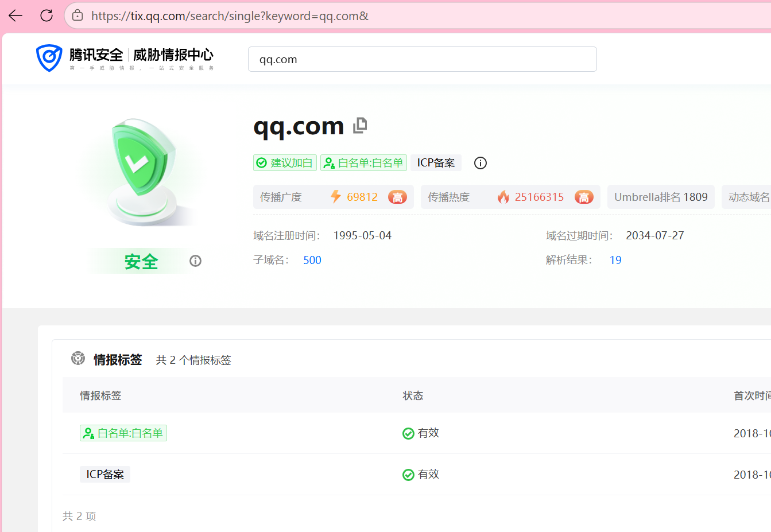Image resolution: width=771 pixels, height=532 pixels.
Task: Click the ICP备案 tag under the domain
Action: (x=436, y=163)
